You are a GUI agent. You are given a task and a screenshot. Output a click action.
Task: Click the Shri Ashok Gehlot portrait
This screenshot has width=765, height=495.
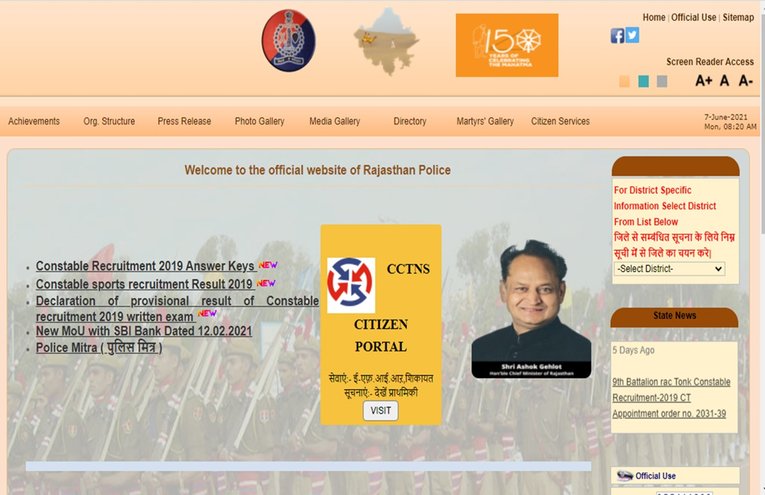[531, 308]
